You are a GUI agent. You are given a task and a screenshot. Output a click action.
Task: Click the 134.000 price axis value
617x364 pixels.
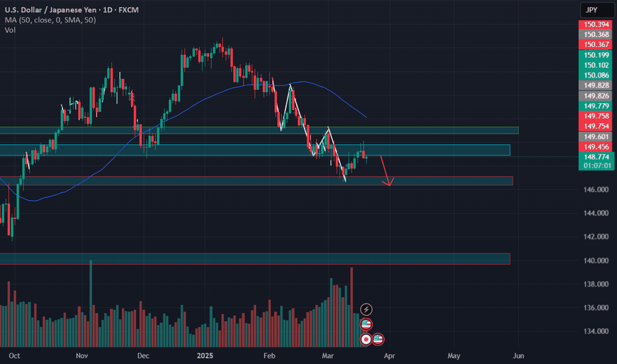[x=596, y=332]
